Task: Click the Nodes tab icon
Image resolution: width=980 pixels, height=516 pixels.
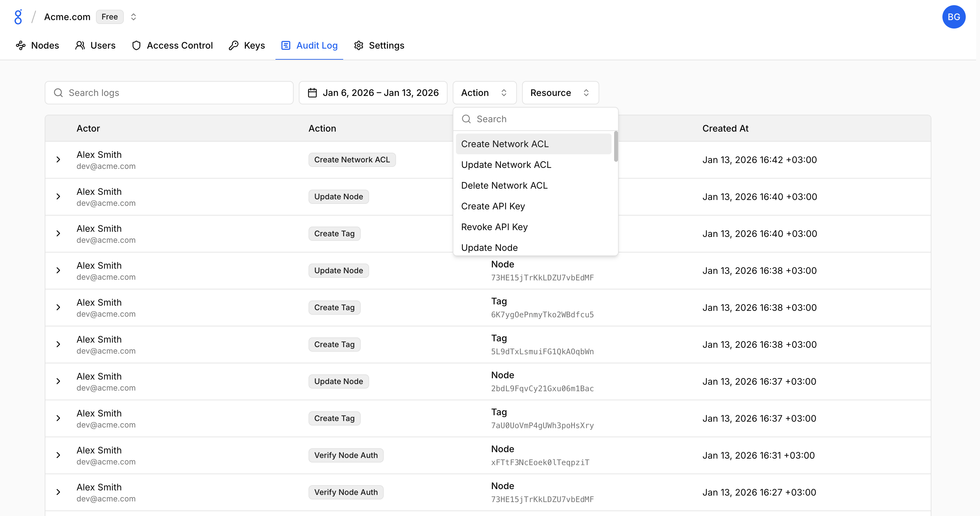Action: [x=20, y=45]
